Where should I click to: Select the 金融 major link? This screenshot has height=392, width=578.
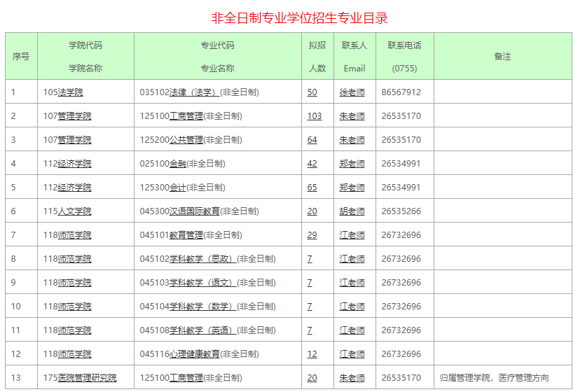[178, 164]
